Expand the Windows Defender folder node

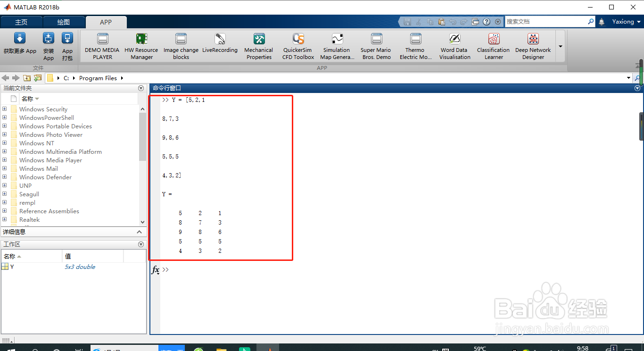(x=5, y=177)
